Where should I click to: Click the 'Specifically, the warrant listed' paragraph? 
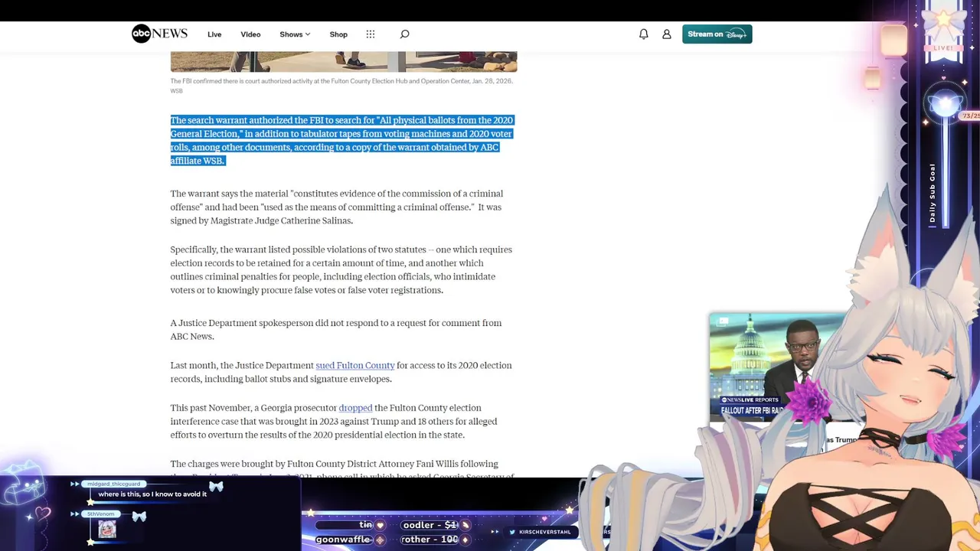click(341, 269)
